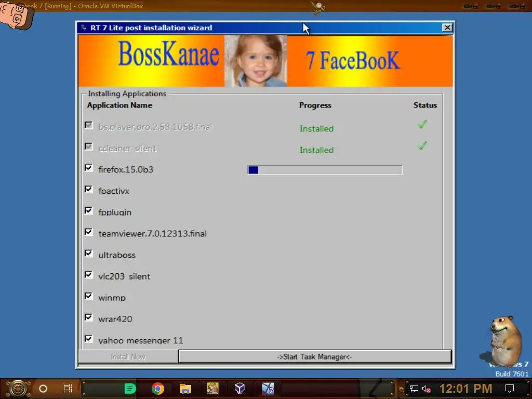
Task: Click the hamster Box taskbar icon
Action: click(x=212, y=389)
